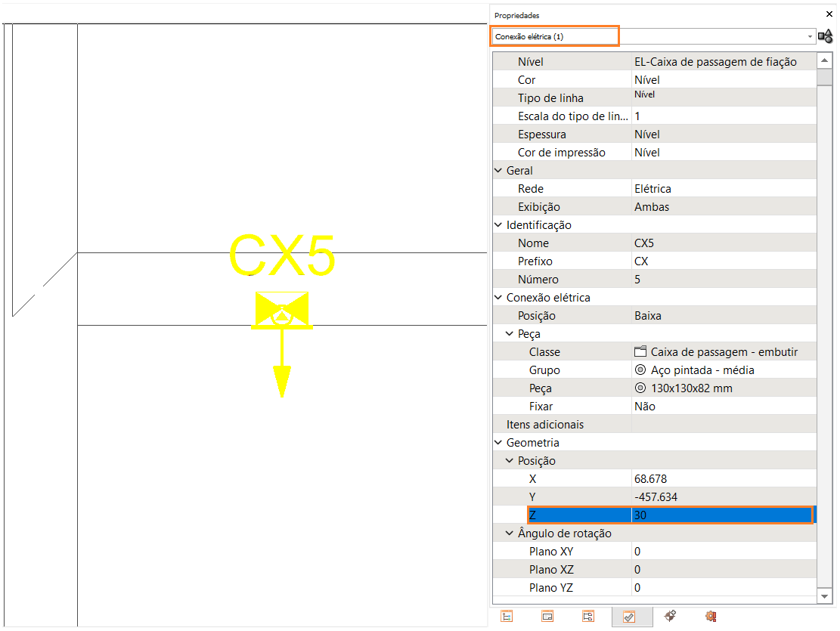The width and height of the screenshot is (840, 631).
Task: Click the yellow downward arrow below the box
Action: [282, 364]
